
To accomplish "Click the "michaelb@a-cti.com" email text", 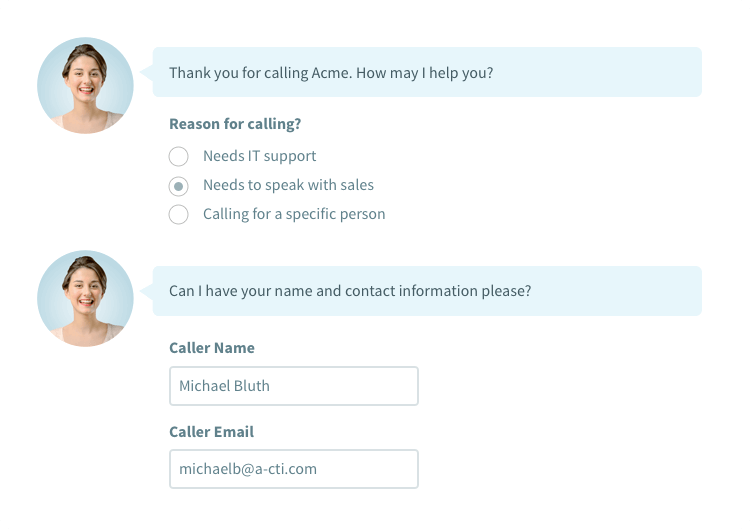I will pos(248,469).
